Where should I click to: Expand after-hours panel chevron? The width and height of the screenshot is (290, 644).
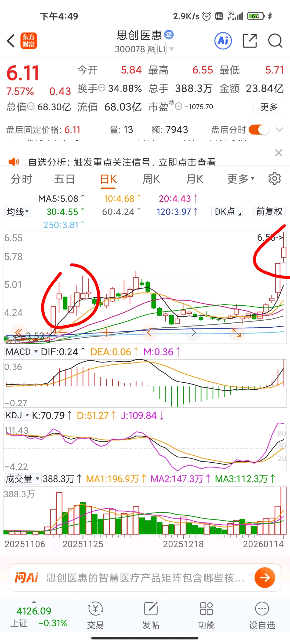(x=280, y=130)
